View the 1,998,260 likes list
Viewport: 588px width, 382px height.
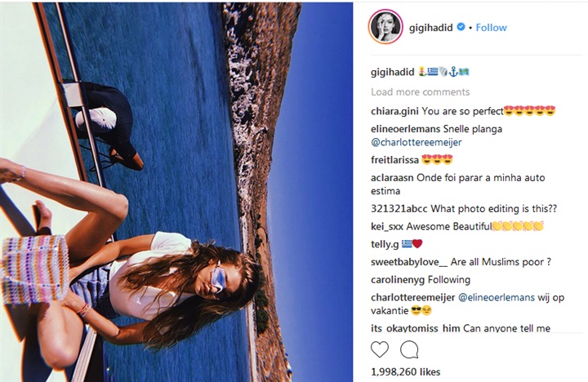click(x=405, y=372)
